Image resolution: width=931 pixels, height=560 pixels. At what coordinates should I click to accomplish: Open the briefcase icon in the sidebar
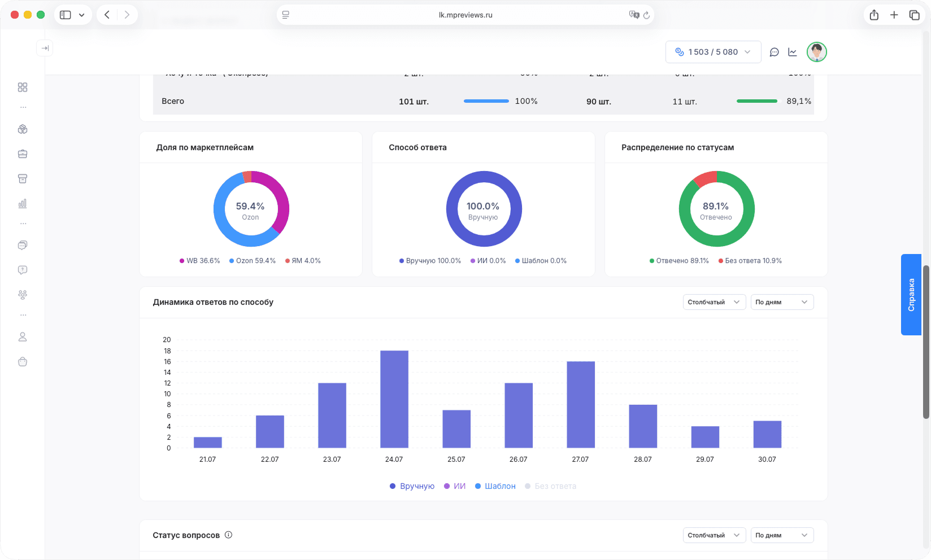point(23,154)
